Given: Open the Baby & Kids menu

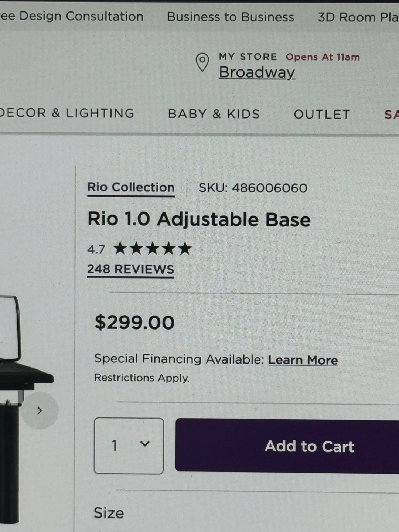Looking at the screenshot, I should (214, 114).
